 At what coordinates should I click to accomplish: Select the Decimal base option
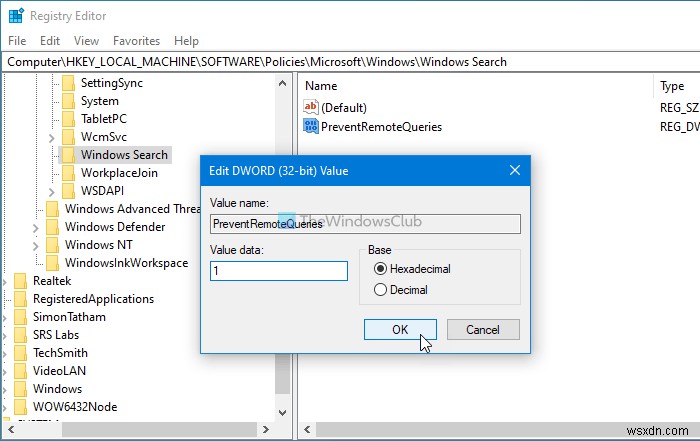point(380,290)
